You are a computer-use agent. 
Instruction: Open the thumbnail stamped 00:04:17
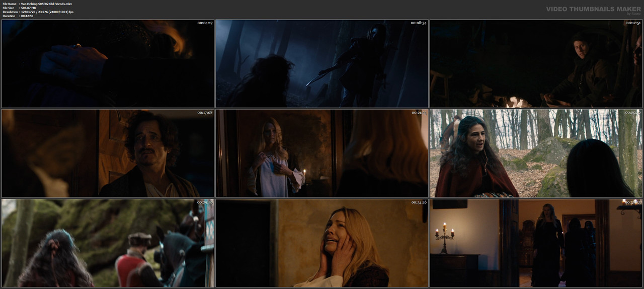coord(108,64)
